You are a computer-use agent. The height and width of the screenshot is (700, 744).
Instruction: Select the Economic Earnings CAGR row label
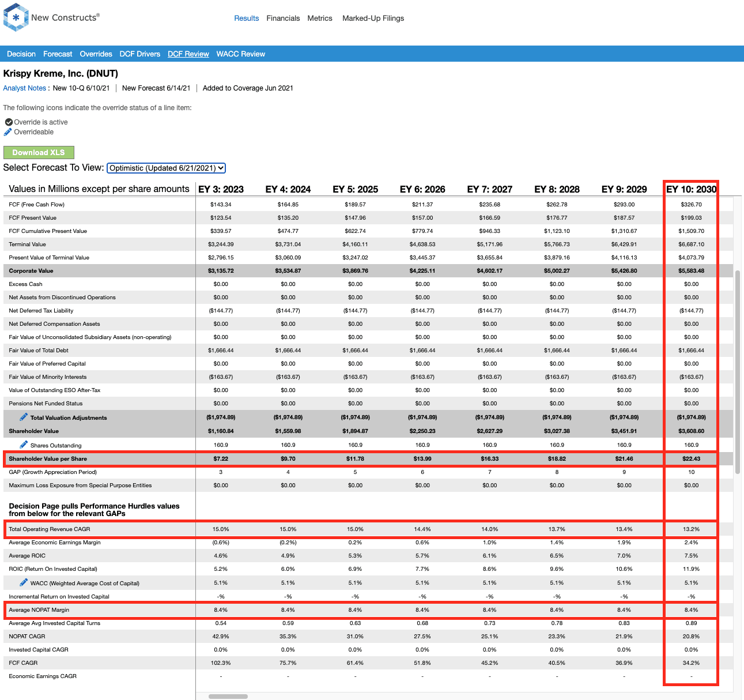pyautogui.click(x=43, y=676)
